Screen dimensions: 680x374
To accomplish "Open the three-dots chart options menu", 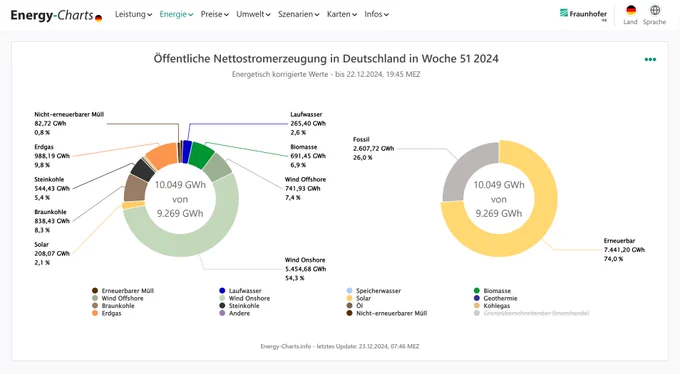I will click(x=650, y=59).
